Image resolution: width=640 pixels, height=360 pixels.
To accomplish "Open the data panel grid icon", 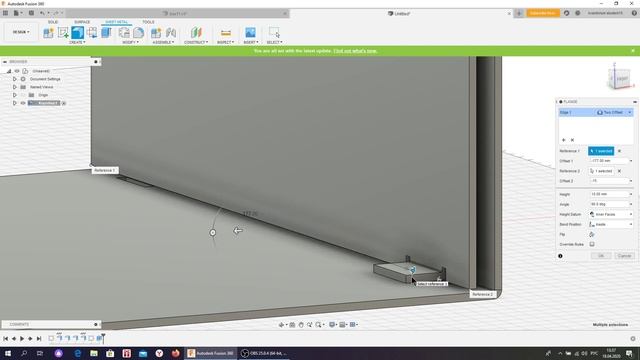I will tap(5, 13).
